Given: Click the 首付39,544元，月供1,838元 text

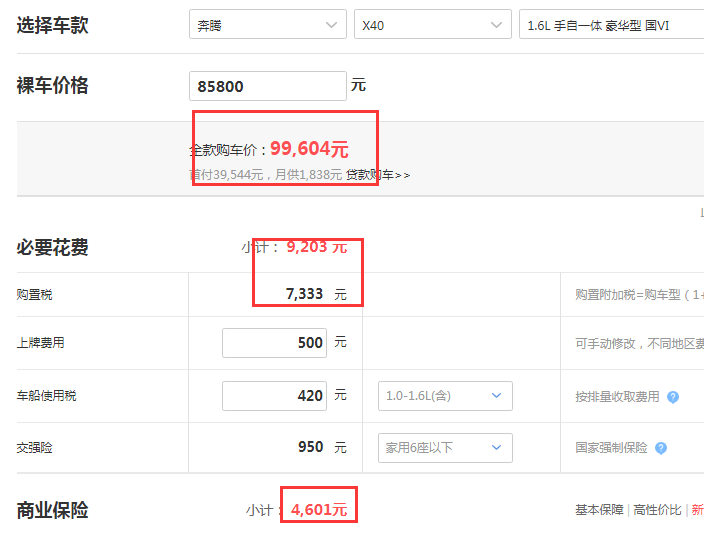Looking at the screenshot, I should pos(265,175).
